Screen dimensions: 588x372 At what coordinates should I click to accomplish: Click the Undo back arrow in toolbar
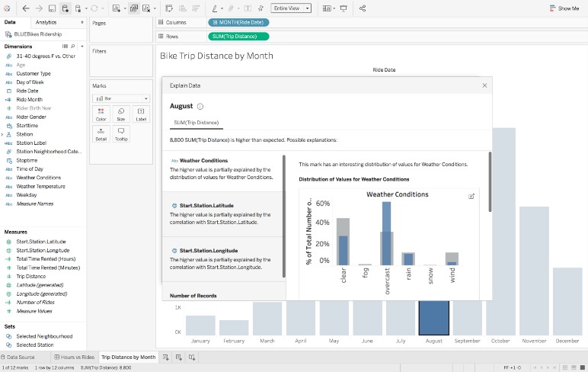pyautogui.click(x=25, y=8)
